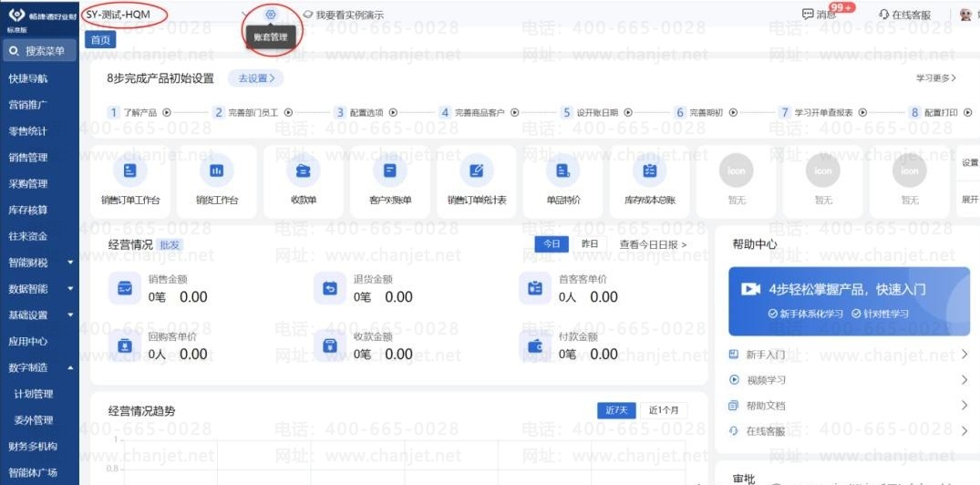Click the account management gear icon
This screenshot has width=980, height=485.
coord(271,15)
